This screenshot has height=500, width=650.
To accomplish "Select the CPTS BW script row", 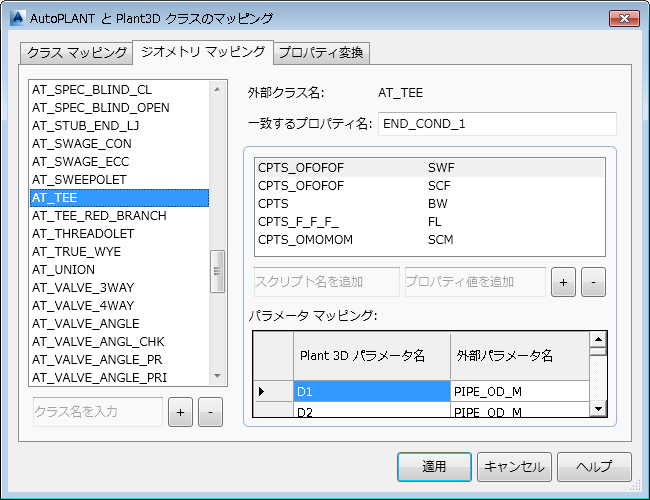I will [430, 204].
